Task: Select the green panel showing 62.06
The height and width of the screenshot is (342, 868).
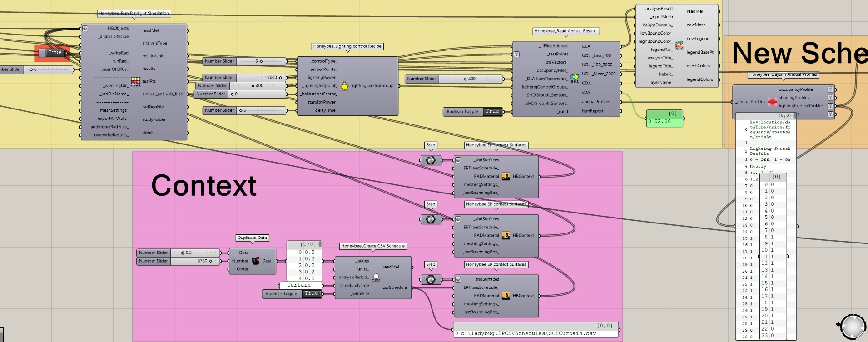Action: pos(665,118)
